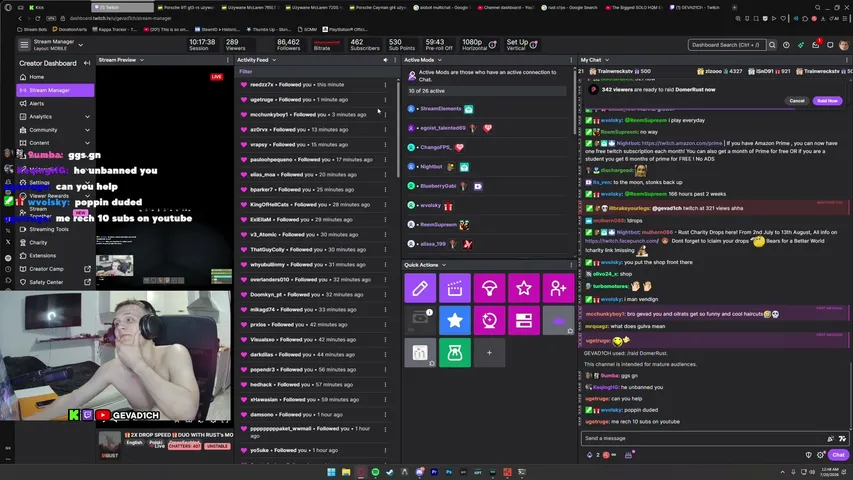Open notifications inbox with red badge

815,45
